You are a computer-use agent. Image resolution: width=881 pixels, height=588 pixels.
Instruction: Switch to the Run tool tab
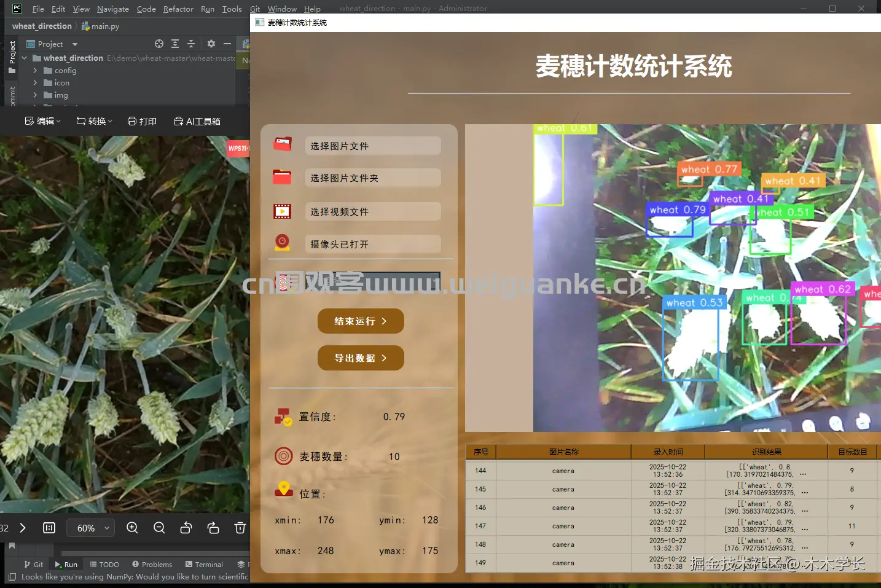pyautogui.click(x=66, y=564)
